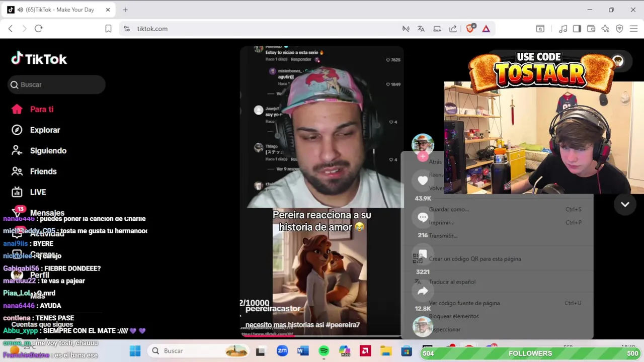
Task: Open Spotify from the taskbar
Action: pyautogui.click(x=324, y=351)
